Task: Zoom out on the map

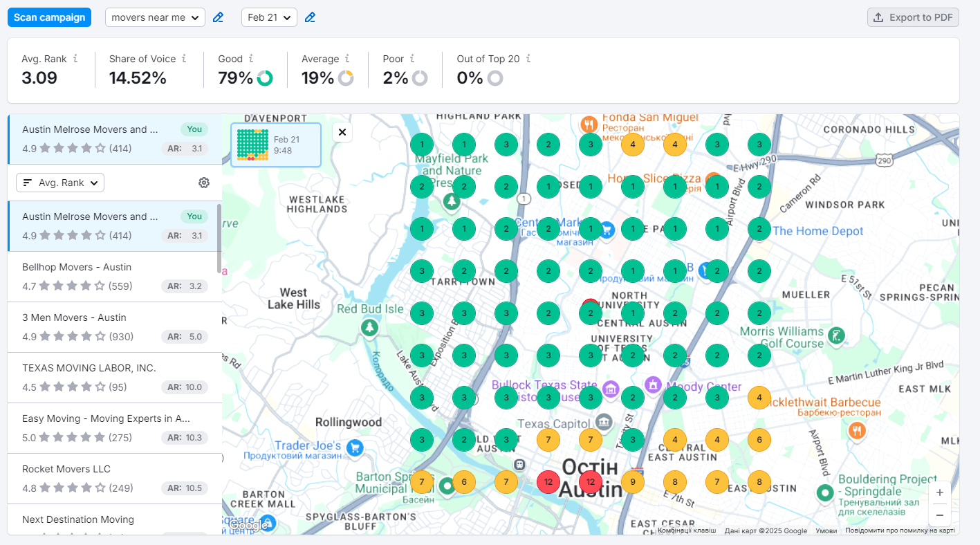Action: (x=939, y=515)
